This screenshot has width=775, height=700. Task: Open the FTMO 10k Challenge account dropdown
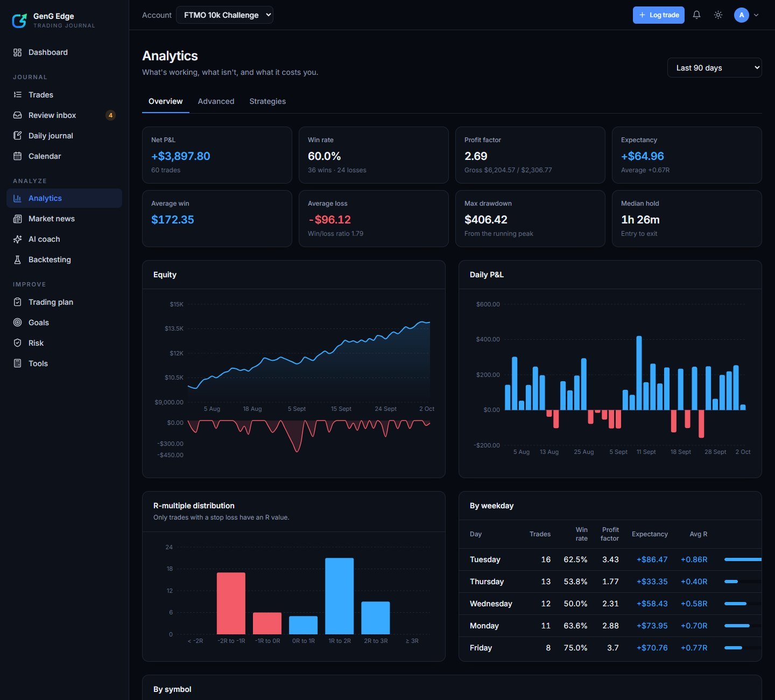[224, 15]
